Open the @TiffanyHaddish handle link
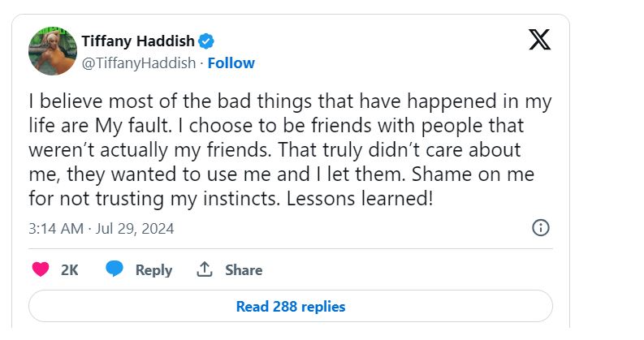 pyautogui.click(x=139, y=62)
